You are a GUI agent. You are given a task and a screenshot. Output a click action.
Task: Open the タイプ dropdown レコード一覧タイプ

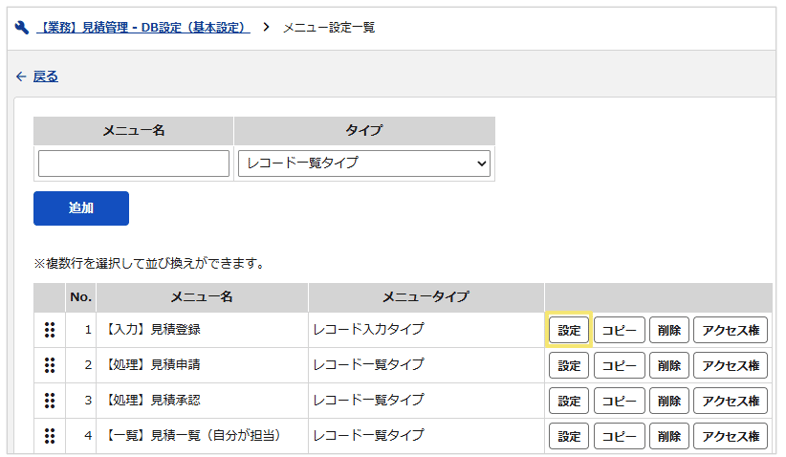pyautogui.click(x=364, y=163)
